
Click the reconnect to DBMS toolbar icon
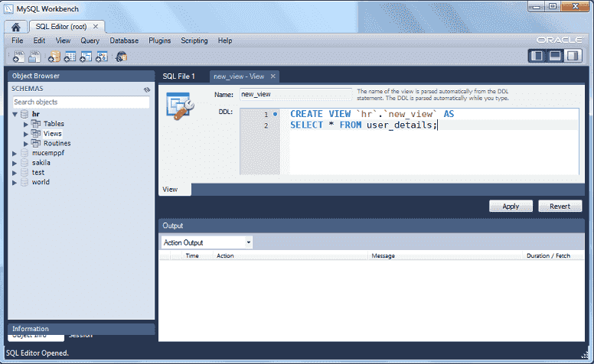pyautogui.click(x=121, y=57)
